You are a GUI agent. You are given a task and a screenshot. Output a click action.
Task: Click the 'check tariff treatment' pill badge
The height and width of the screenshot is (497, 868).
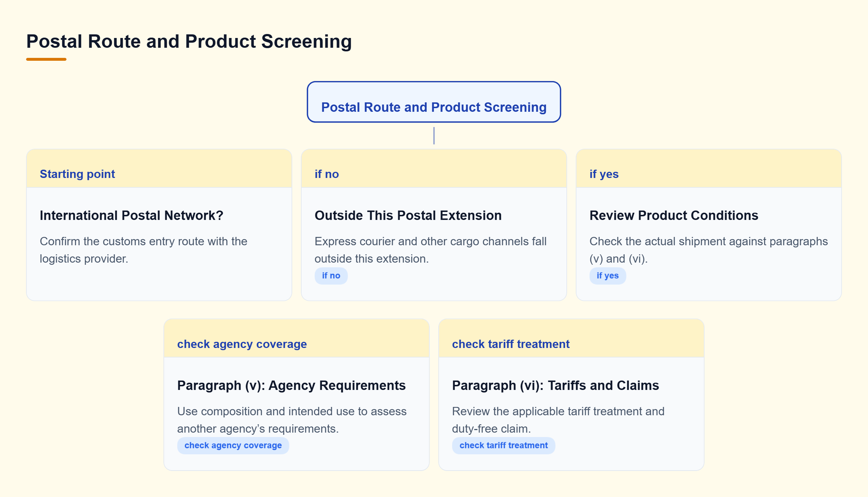[503, 446]
